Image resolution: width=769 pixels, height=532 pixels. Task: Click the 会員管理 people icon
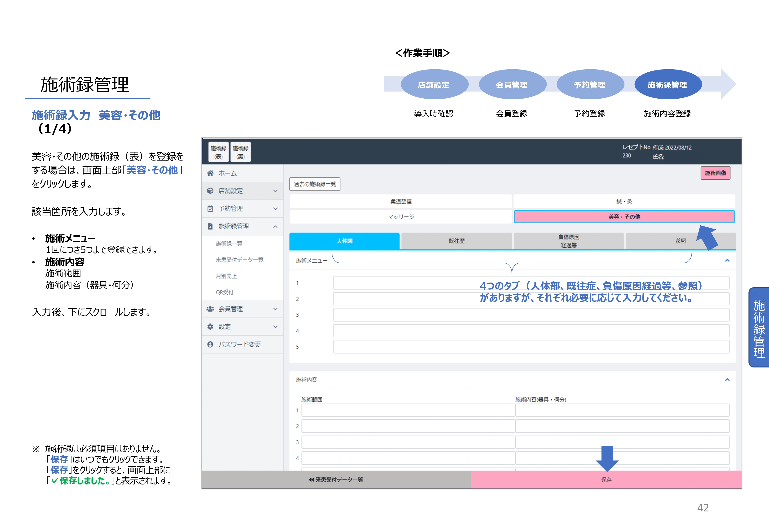pyautogui.click(x=210, y=309)
